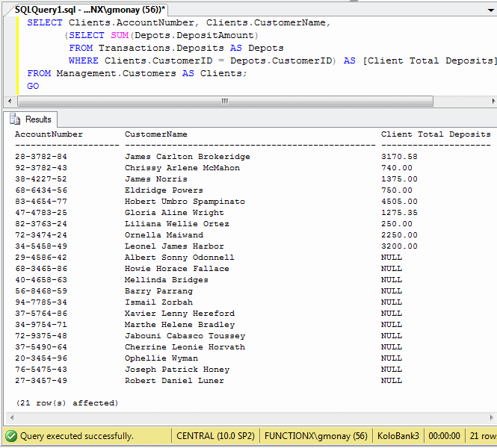Click deposit value 4505.00
This screenshot has height=448, width=497.
tap(399, 202)
